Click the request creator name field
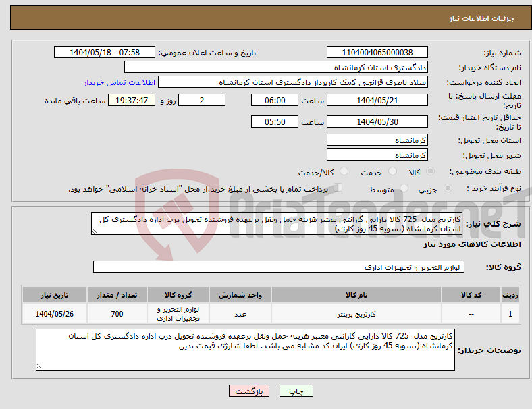Image resolution: width=532 pixels, height=409 pixels. click(293, 82)
